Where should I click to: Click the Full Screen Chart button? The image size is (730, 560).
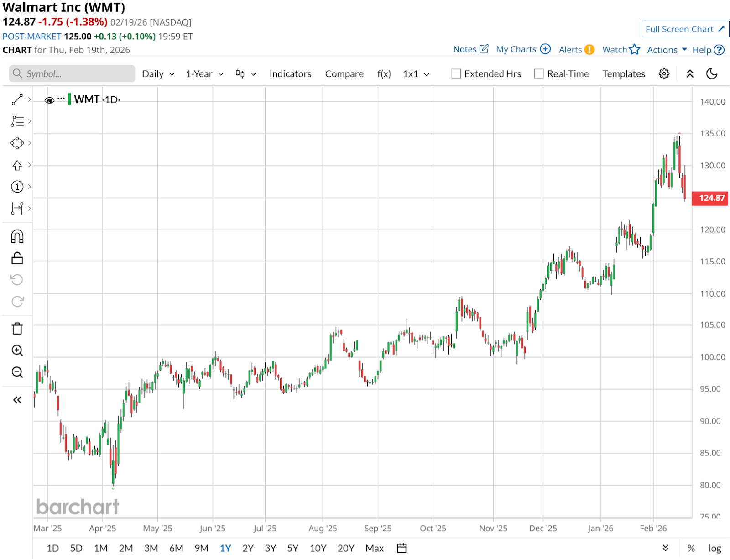click(685, 29)
